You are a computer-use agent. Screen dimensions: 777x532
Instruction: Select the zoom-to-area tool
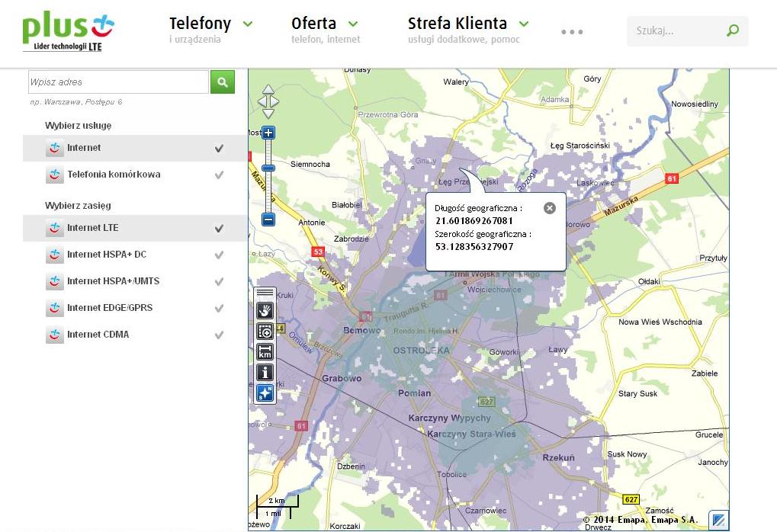pyautogui.click(x=265, y=331)
